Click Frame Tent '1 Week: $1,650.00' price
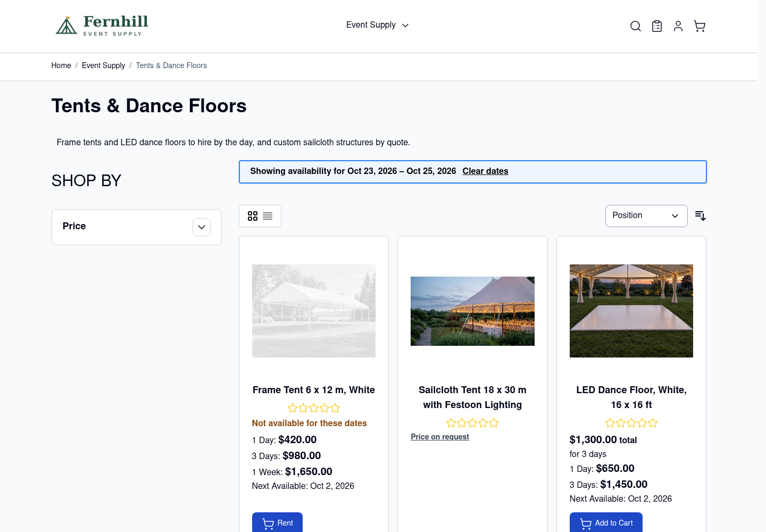The height and width of the screenshot is (532, 766). (x=292, y=472)
